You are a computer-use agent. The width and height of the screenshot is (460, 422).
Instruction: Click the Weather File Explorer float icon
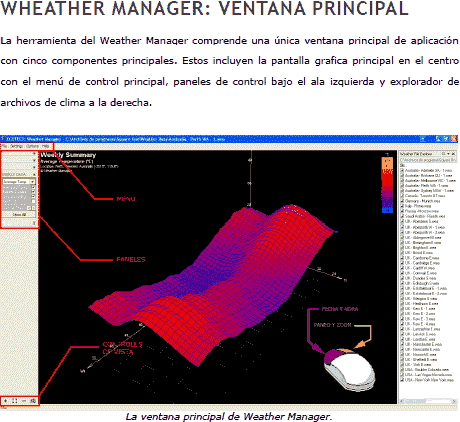click(443, 154)
